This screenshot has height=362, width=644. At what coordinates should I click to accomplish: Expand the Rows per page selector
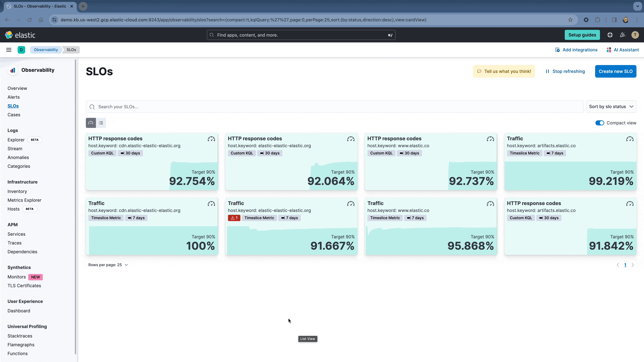click(108, 265)
